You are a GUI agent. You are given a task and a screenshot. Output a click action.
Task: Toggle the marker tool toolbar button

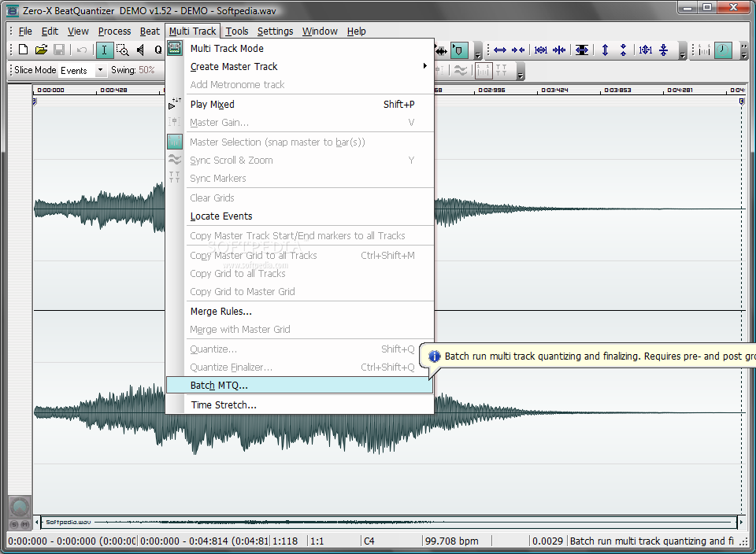[459, 50]
